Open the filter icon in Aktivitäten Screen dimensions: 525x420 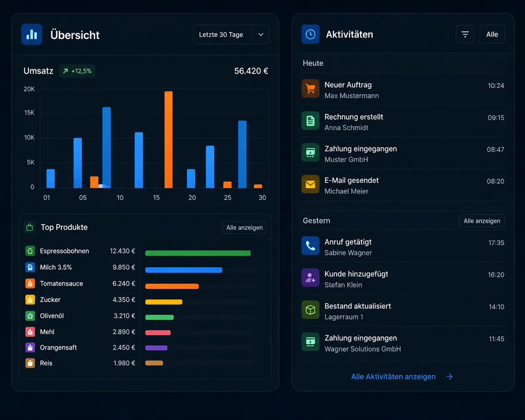pos(465,34)
